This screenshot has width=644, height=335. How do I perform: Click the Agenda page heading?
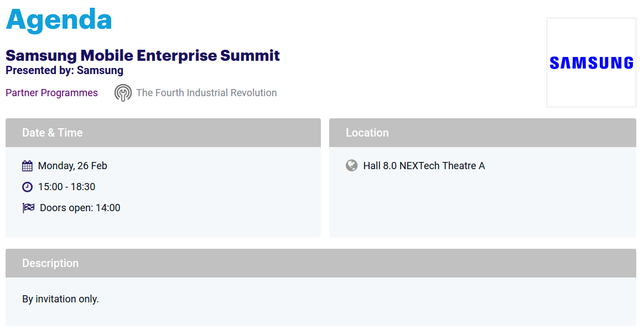point(59,19)
